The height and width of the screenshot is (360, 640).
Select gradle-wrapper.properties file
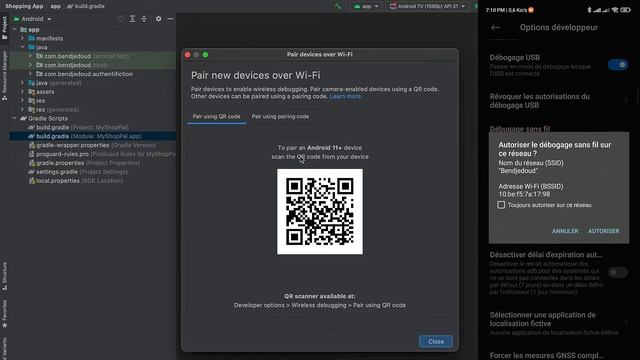(x=92, y=145)
